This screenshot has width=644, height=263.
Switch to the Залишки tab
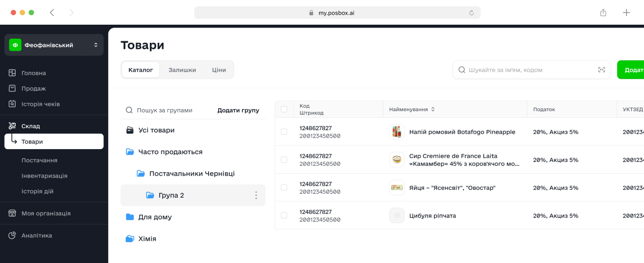click(x=182, y=70)
